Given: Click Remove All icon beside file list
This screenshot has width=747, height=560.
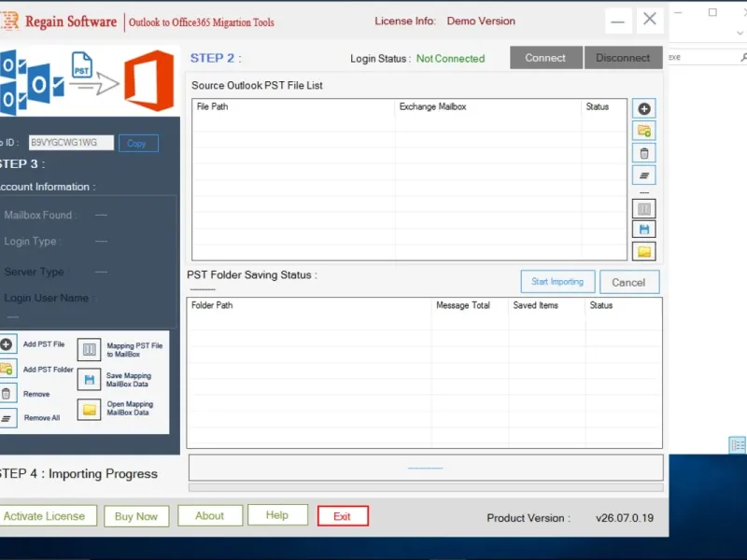Looking at the screenshot, I should coord(644,175).
